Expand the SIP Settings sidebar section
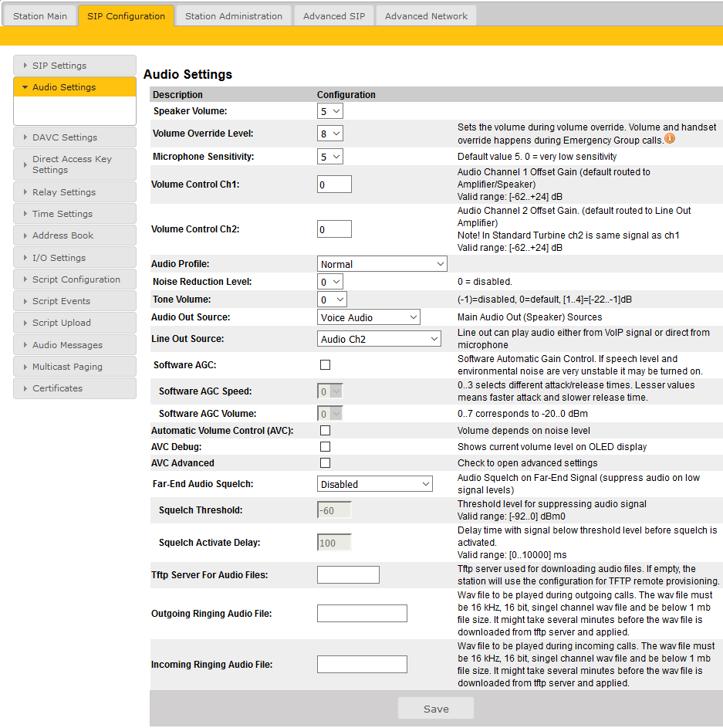The image size is (723, 728). pyautogui.click(x=75, y=66)
